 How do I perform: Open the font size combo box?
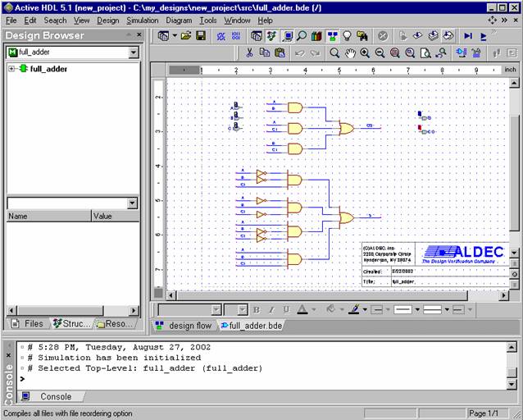[235, 310]
